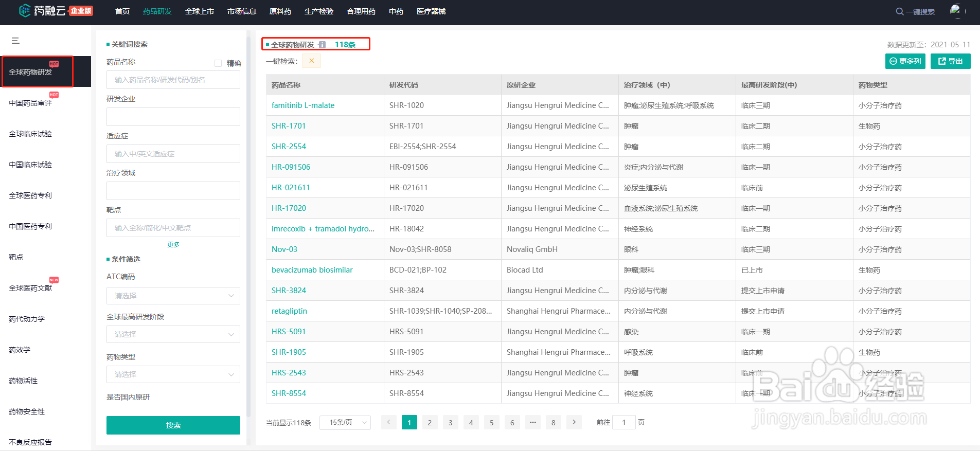Open the retagliptin drug link
The width and height of the screenshot is (980, 451).
coord(289,311)
